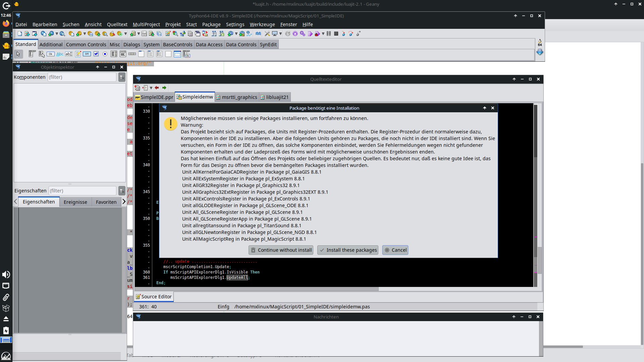
Task: Click the Stop program toolbar icon
Action: tap(336, 34)
